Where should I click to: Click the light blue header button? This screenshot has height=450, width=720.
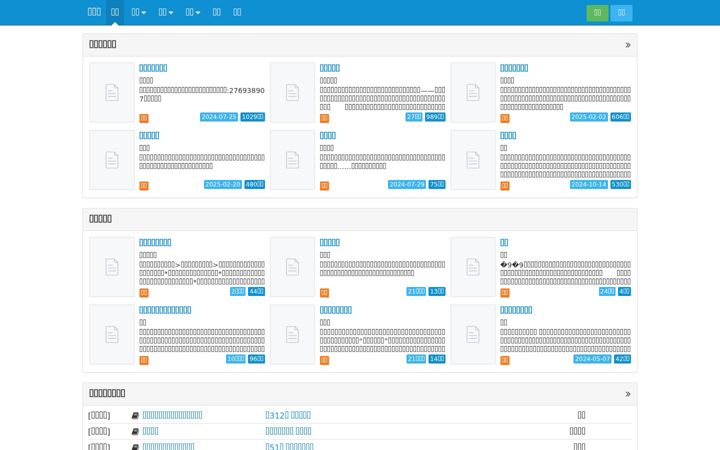pos(621,13)
